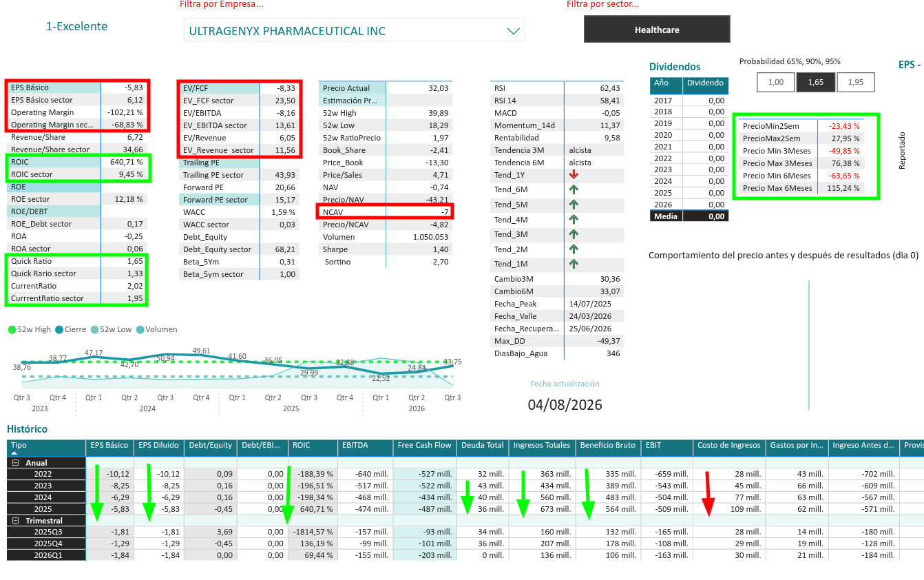
Task: Click the green up arrow for Tend_6M
Action: (x=574, y=189)
